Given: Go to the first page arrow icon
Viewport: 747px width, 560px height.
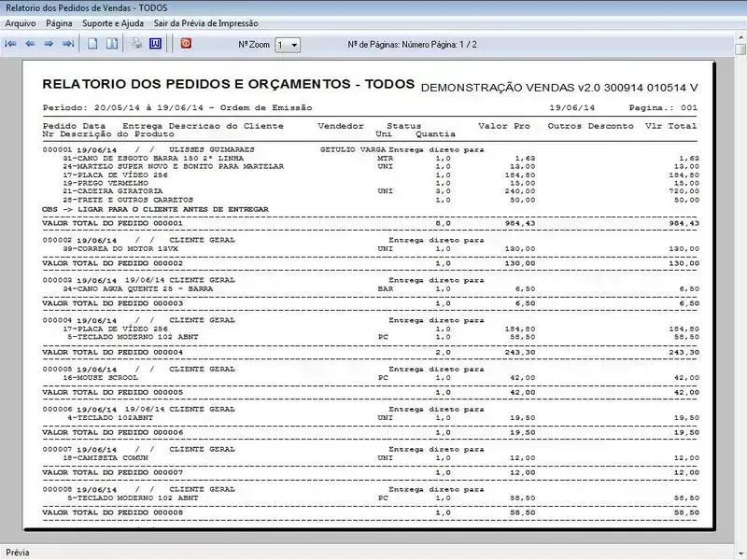Looking at the screenshot, I should pos(11,44).
